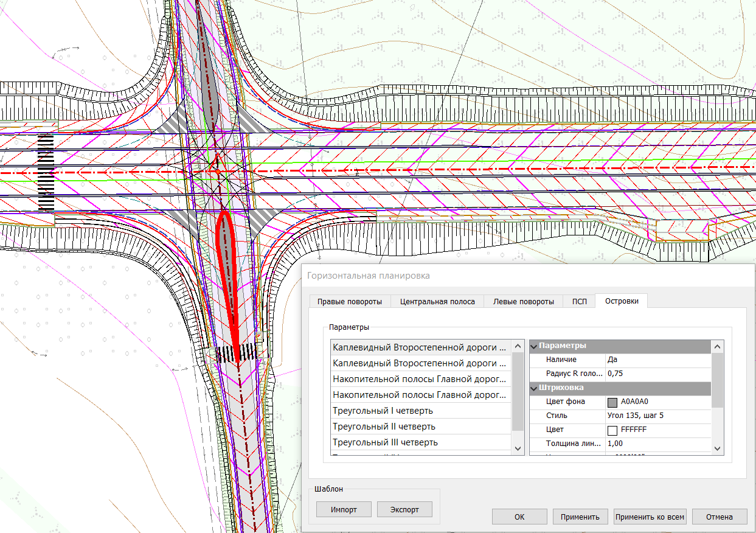Edit the Радиус R value 0,75
Image resolution: width=756 pixels, height=533 pixels.
coord(657,374)
